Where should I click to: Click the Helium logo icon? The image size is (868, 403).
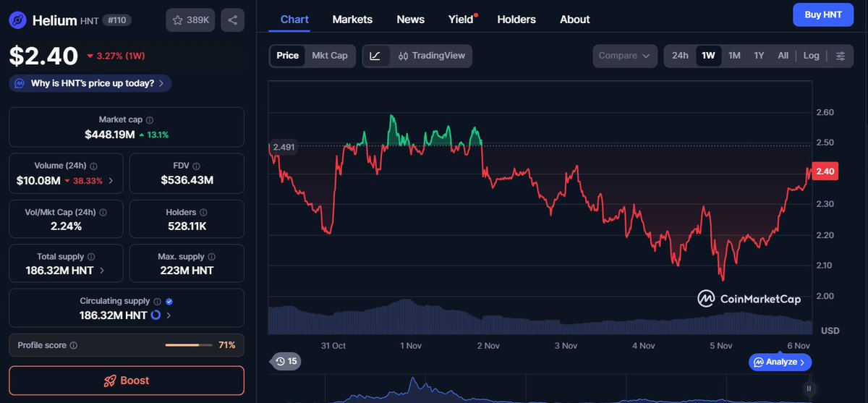(x=18, y=20)
